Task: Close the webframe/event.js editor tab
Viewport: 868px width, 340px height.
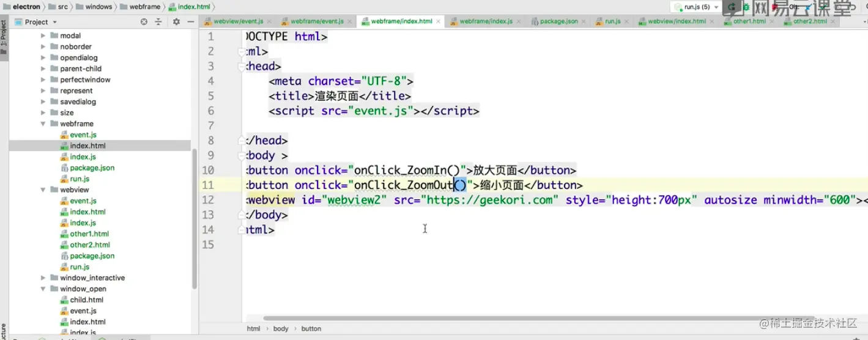Action: pos(349,21)
